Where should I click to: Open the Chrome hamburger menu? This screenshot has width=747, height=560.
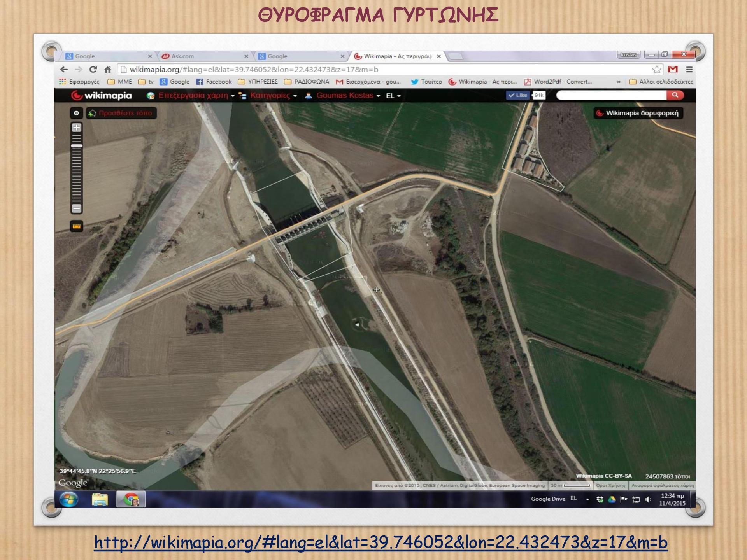[x=689, y=68]
